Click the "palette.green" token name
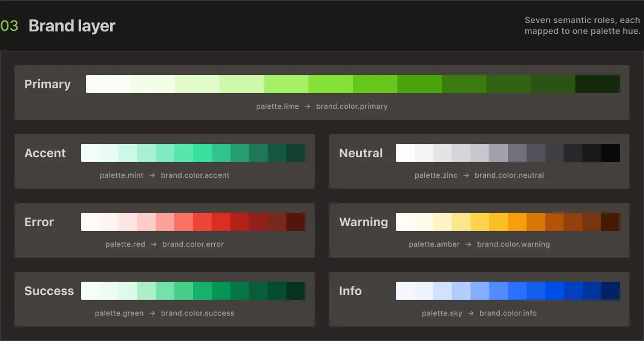 point(119,314)
